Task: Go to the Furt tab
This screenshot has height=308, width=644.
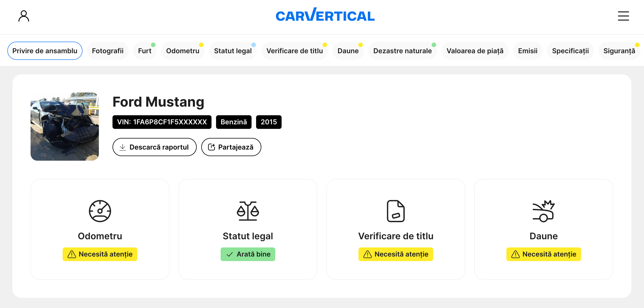Action: click(x=145, y=51)
